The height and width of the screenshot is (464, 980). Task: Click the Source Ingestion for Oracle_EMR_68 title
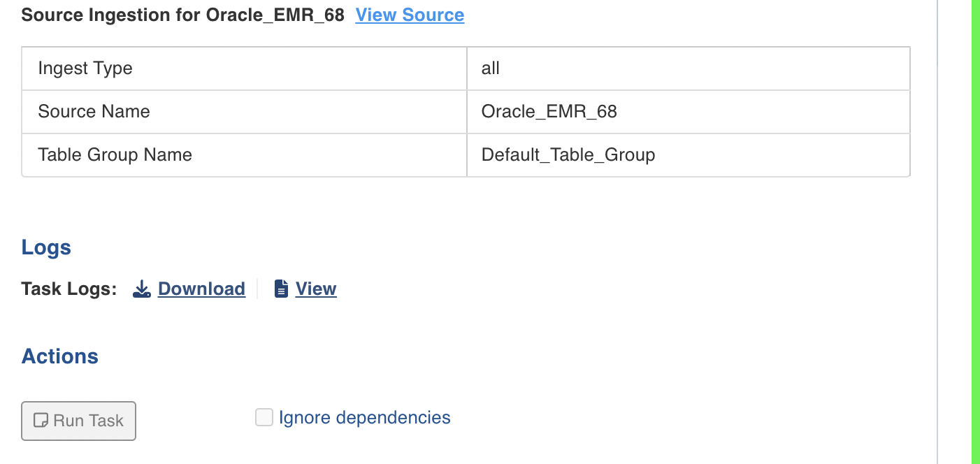(183, 15)
